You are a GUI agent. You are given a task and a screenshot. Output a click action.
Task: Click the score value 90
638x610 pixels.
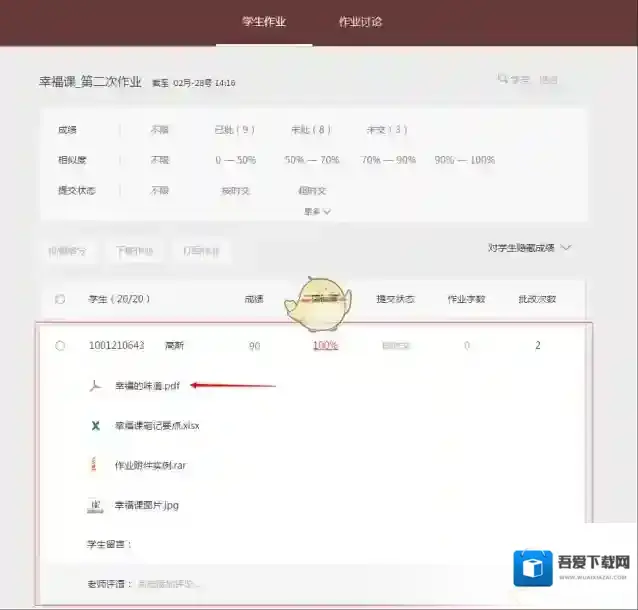click(254, 346)
